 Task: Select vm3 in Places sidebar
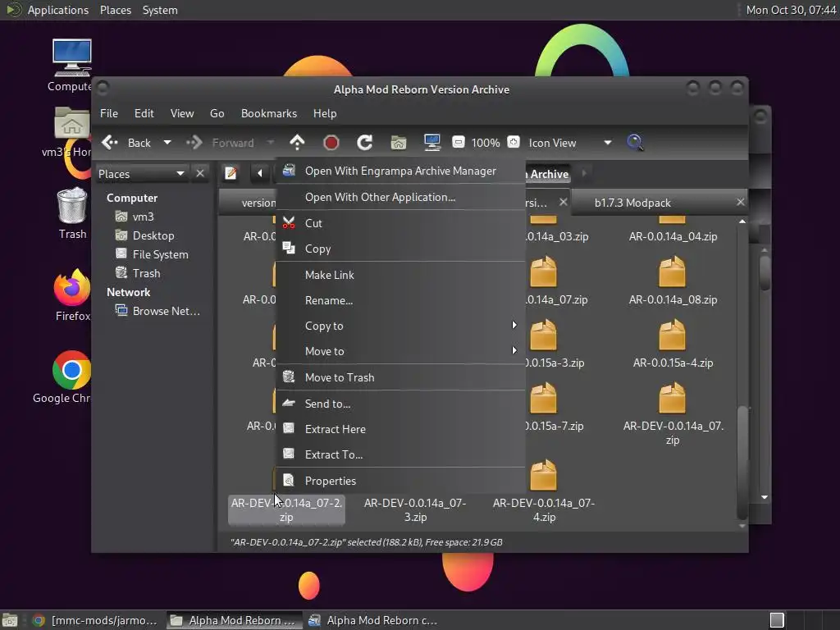[x=143, y=217]
